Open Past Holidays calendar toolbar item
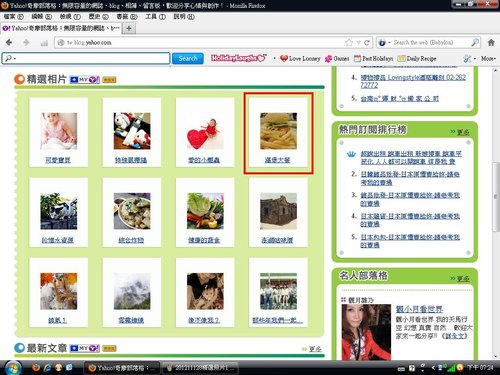Image resolution: width=500 pixels, height=375 pixels. point(373,59)
